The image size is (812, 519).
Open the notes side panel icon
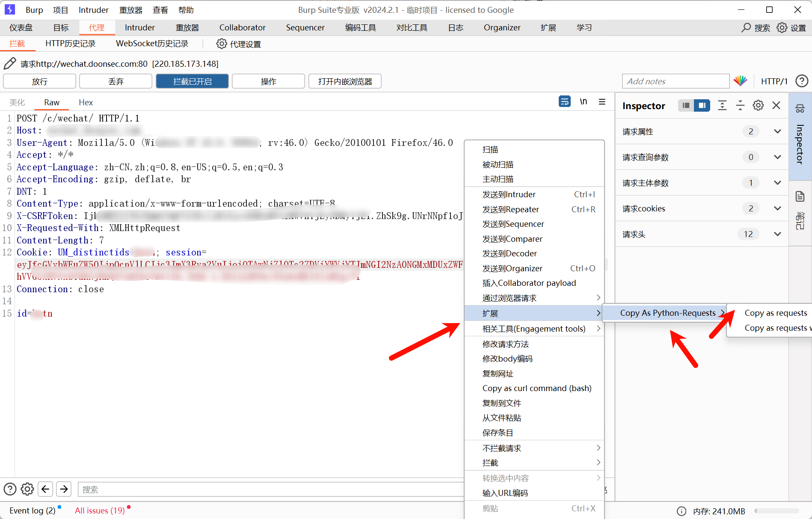(800, 196)
